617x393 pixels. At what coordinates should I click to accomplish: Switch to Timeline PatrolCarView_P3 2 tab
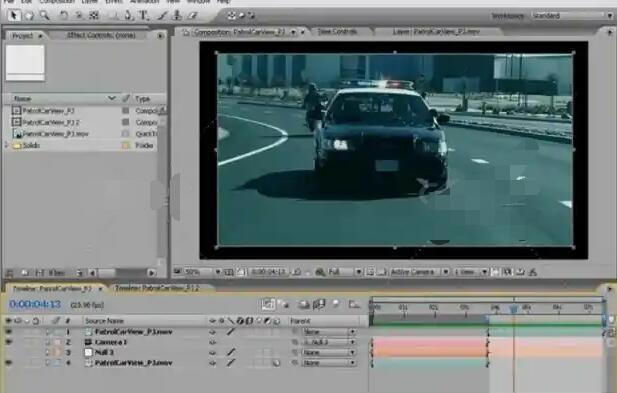click(157, 288)
